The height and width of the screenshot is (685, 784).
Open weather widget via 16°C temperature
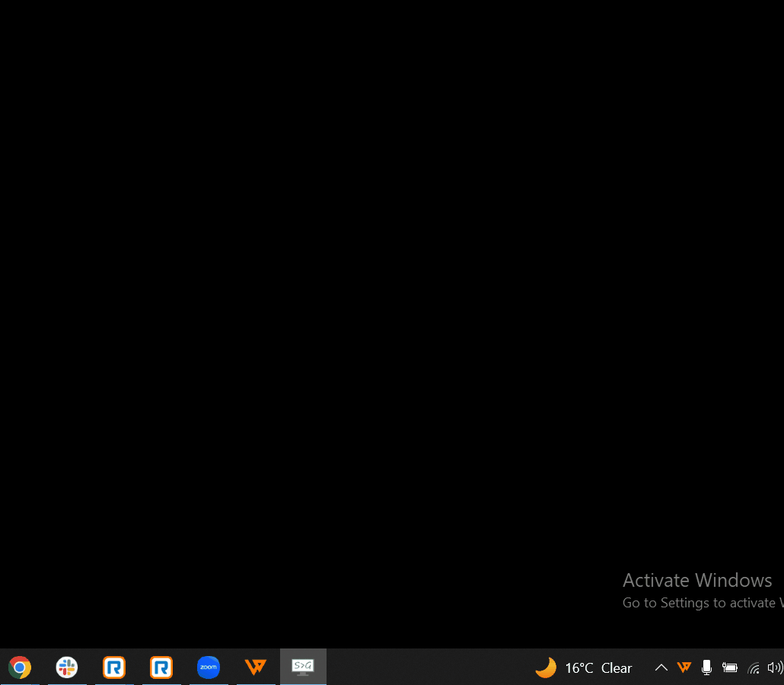click(x=578, y=668)
